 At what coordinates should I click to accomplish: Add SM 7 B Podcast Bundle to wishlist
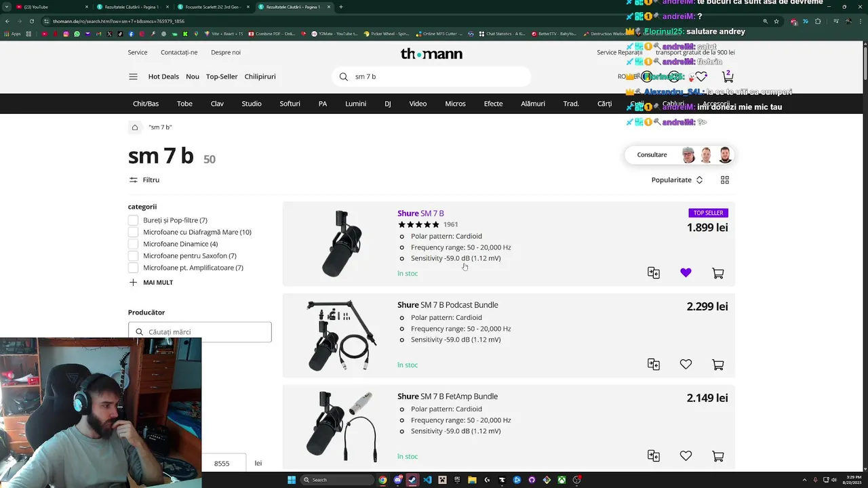[x=686, y=364]
